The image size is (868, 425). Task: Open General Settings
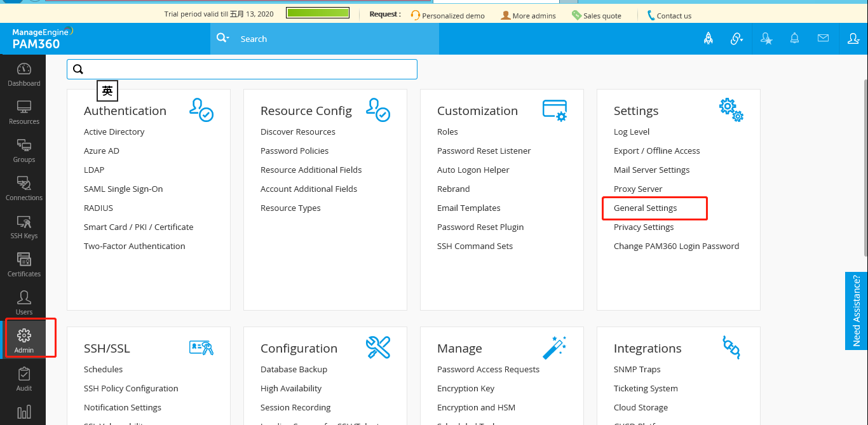646,208
